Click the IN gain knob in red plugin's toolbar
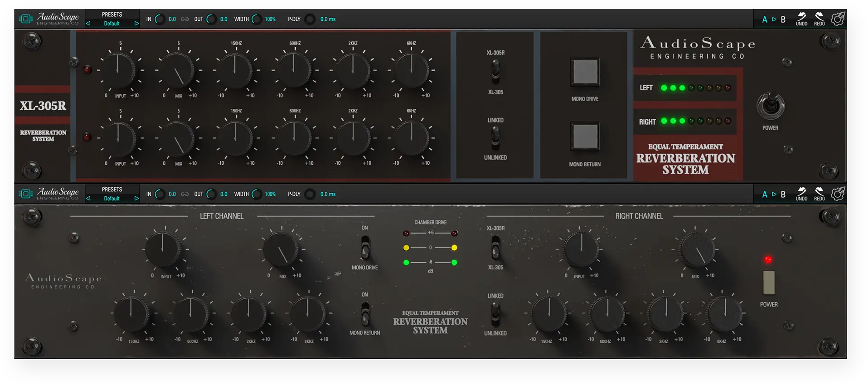The image size is (868, 385). point(160,19)
